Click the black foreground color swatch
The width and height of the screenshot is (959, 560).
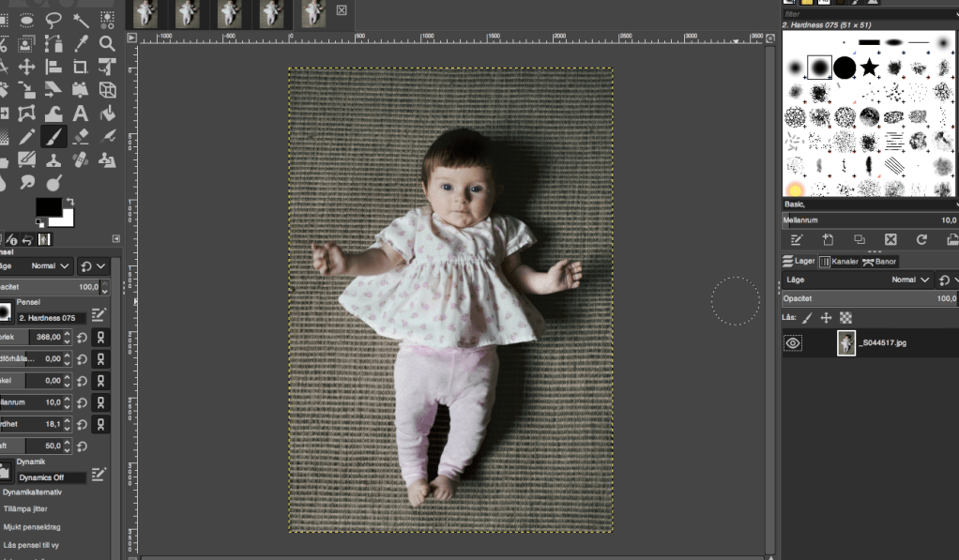48,206
